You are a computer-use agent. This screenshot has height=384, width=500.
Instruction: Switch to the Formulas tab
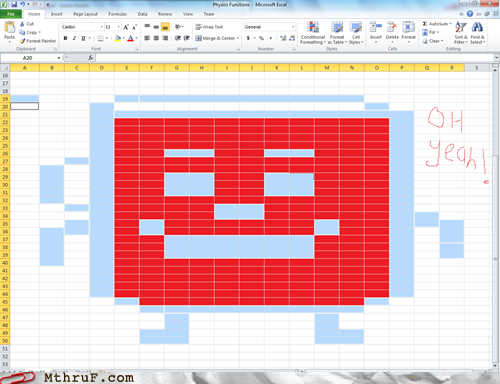tap(117, 14)
